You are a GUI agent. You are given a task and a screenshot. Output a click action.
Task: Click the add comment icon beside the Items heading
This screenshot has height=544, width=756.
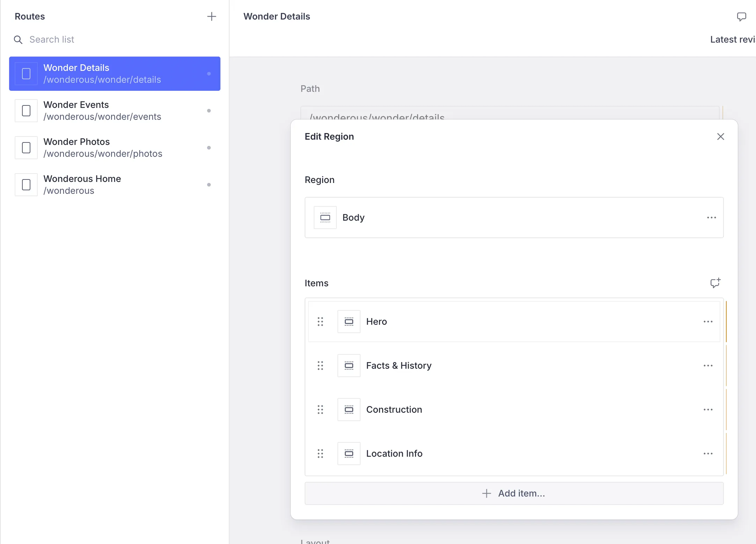pos(715,283)
